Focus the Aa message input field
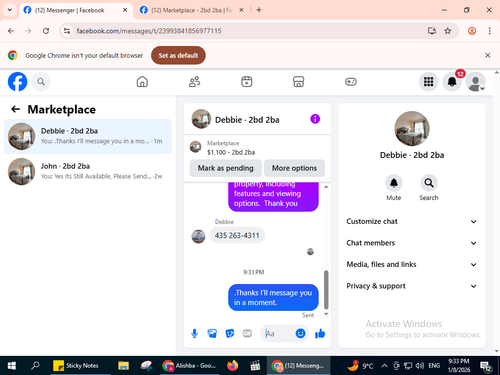The width and height of the screenshot is (500, 375). (x=279, y=333)
